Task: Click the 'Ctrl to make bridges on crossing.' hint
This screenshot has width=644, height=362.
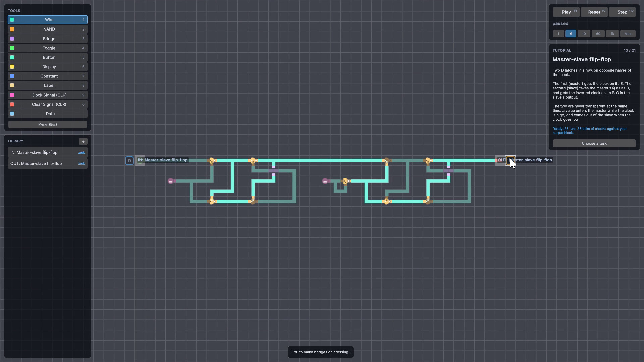Action: click(x=321, y=352)
